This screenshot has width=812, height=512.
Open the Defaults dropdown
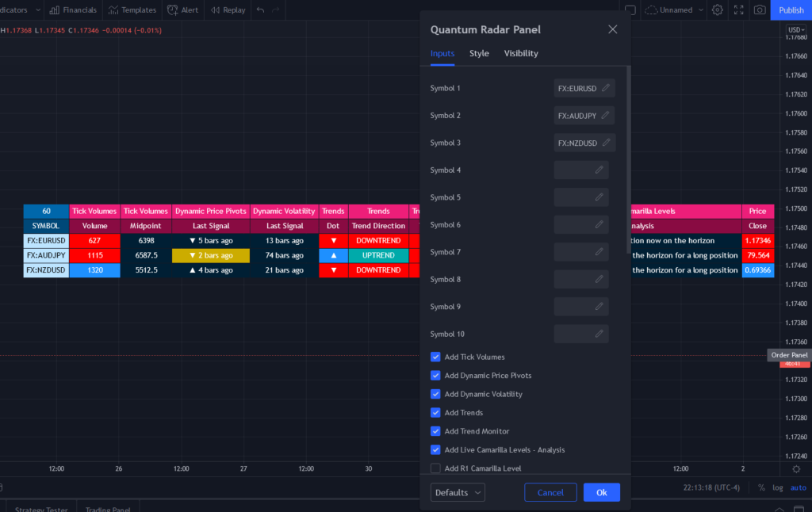pos(458,492)
